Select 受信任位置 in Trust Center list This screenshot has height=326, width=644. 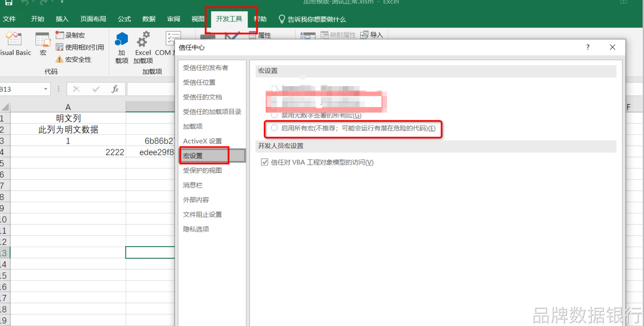tap(199, 82)
